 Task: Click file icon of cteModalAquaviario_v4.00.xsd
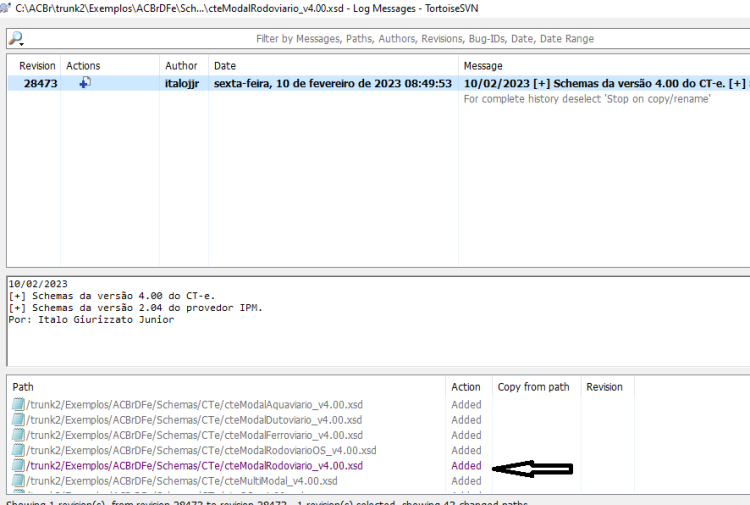(x=18, y=405)
